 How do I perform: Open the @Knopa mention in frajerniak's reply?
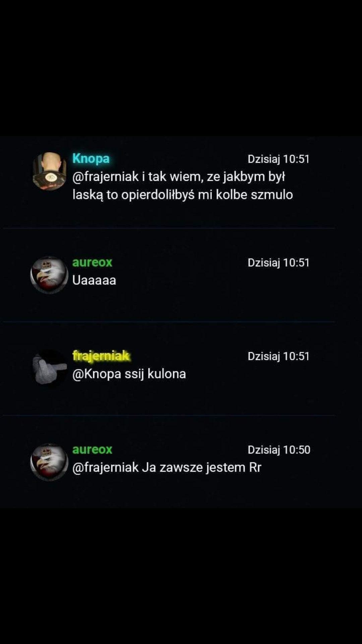(x=97, y=374)
